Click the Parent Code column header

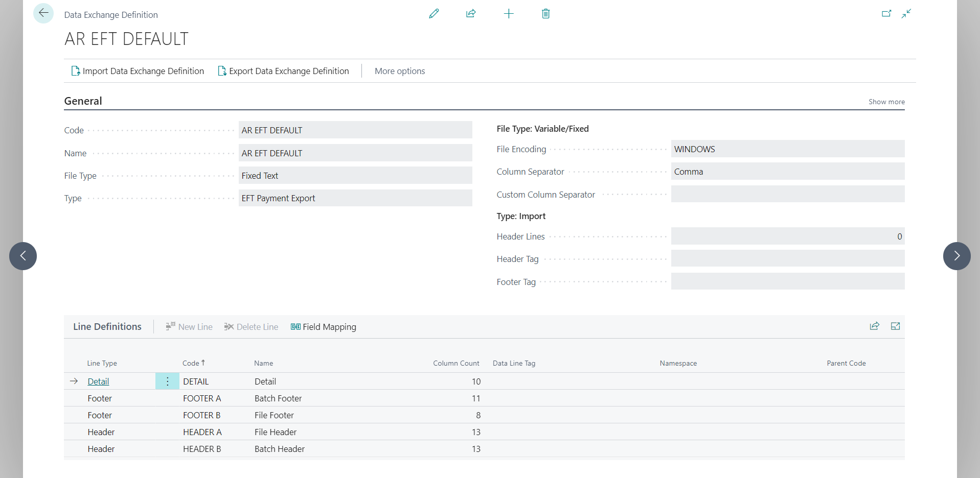coord(846,363)
